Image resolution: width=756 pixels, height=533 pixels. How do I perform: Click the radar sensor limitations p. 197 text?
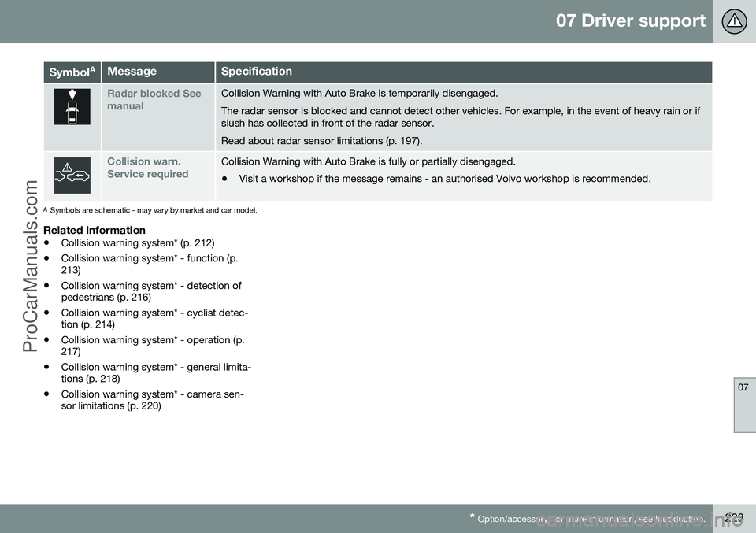click(x=324, y=141)
